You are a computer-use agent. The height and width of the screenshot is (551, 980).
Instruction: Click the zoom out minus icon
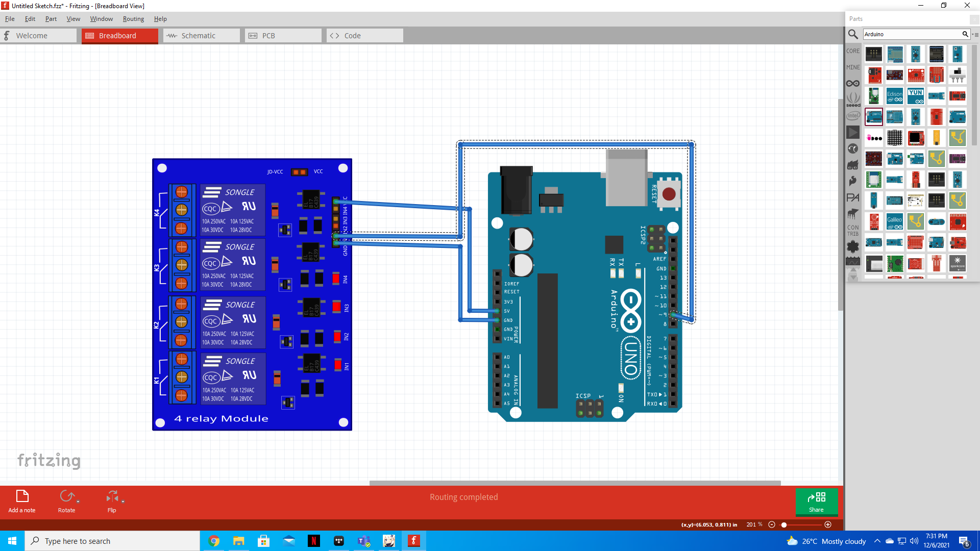772,524
